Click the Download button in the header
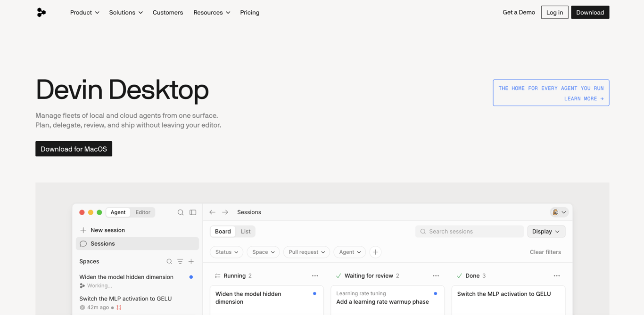The width and height of the screenshot is (644, 315). coord(590,12)
